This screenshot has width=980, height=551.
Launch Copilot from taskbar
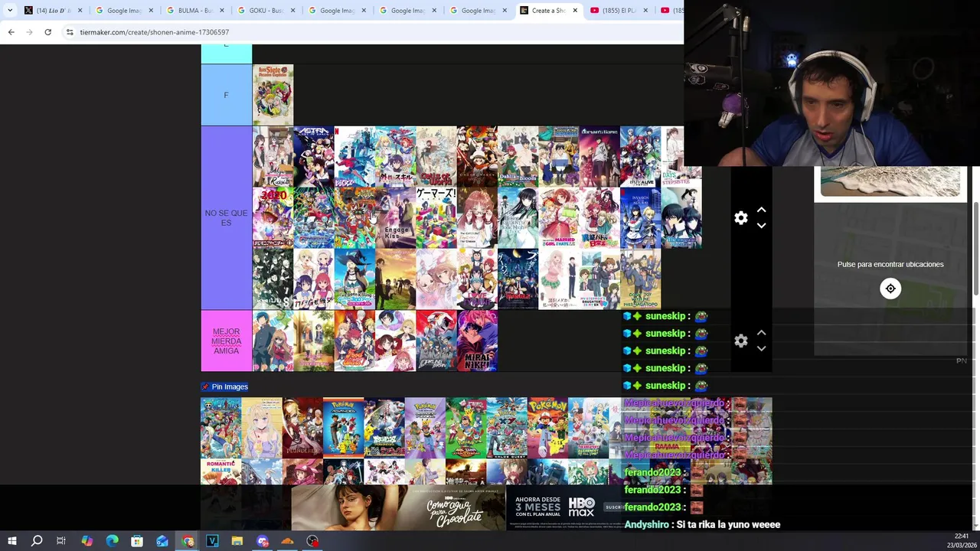[87, 541]
